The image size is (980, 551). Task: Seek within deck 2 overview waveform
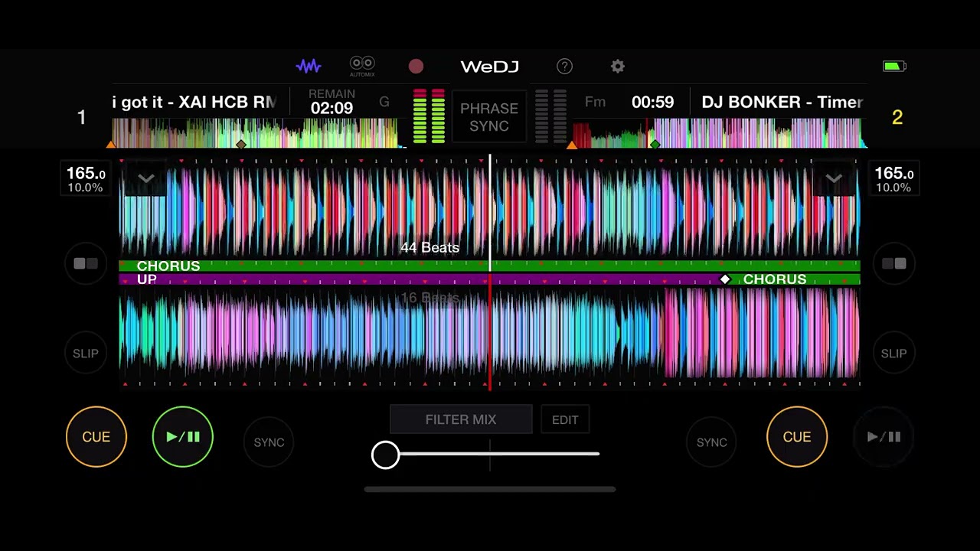pyautogui.click(x=718, y=132)
